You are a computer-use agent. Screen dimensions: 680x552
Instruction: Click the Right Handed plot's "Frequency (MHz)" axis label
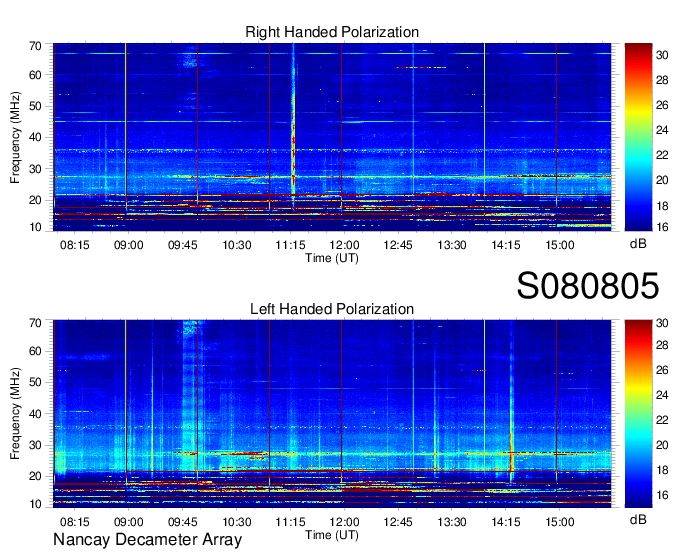pos(15,137)
